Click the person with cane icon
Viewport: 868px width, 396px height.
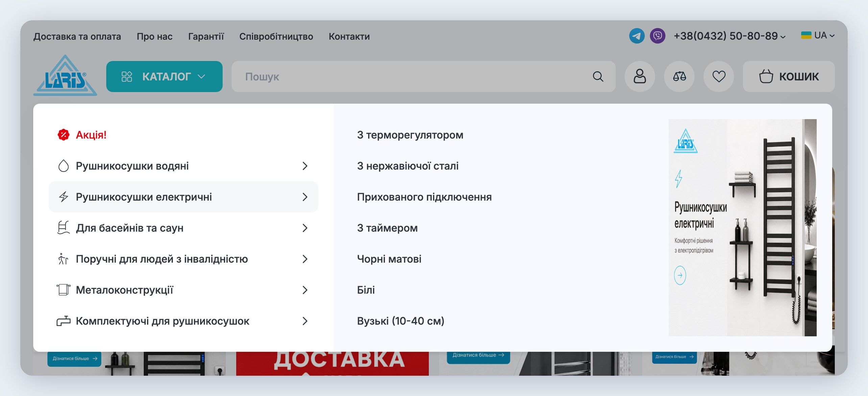pyautogui.click(x=63, y=259)
